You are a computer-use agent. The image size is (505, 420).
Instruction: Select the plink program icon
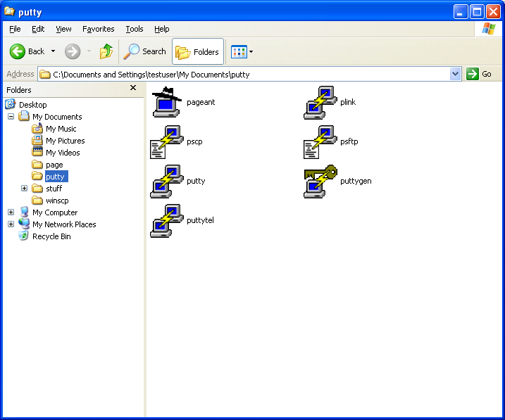click(x=320, y=102)
